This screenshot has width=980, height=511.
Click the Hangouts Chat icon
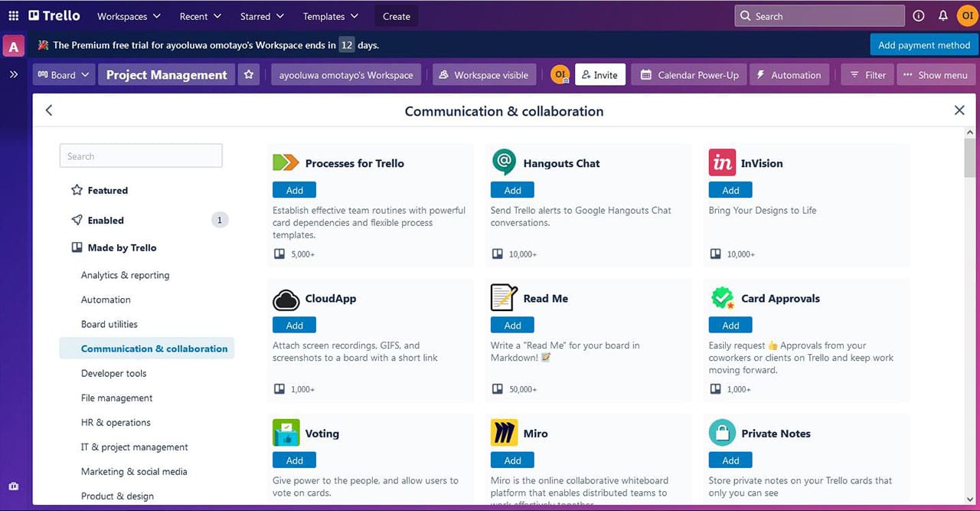(504, 162)
